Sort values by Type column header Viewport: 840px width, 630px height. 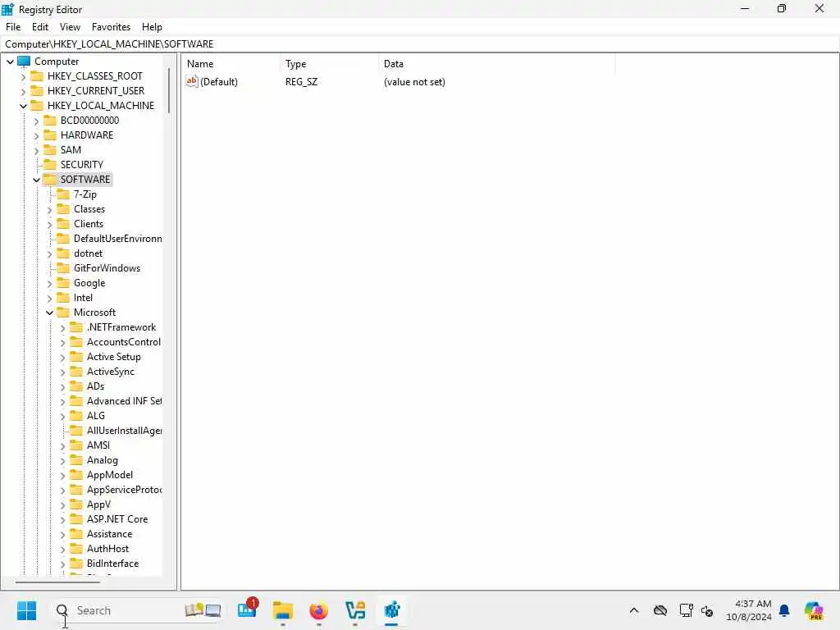coord(330,64)
